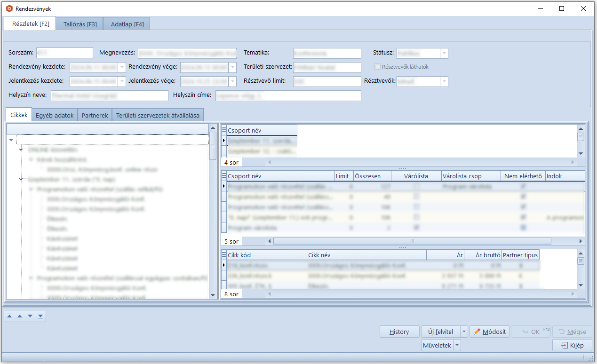This screenshot has width=597, height=364.
Task: Click the Rendezvények app icon in title bar
Action: pos(9,8)
